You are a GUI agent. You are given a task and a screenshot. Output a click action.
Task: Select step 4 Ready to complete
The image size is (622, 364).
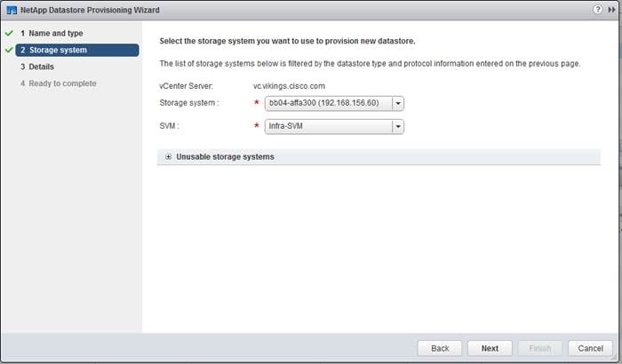click(59, 83)
